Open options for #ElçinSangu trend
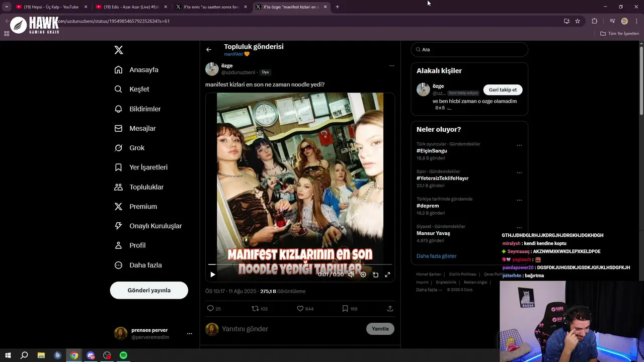 coord(519,145)
